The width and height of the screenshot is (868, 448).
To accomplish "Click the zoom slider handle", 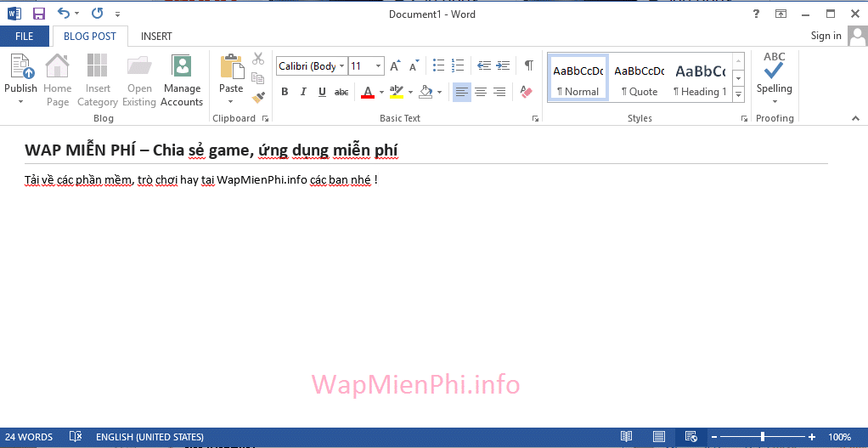I will click(763, 436).
